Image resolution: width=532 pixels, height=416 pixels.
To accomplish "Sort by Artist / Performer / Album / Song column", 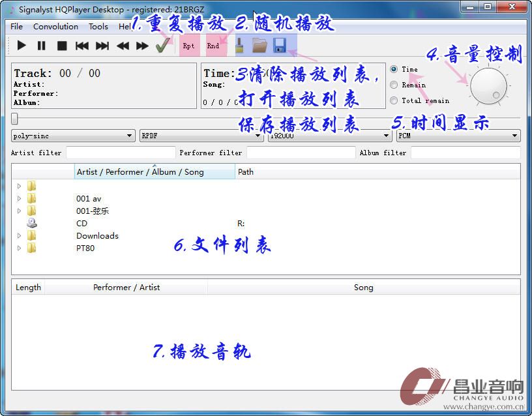I will (155, 171).
